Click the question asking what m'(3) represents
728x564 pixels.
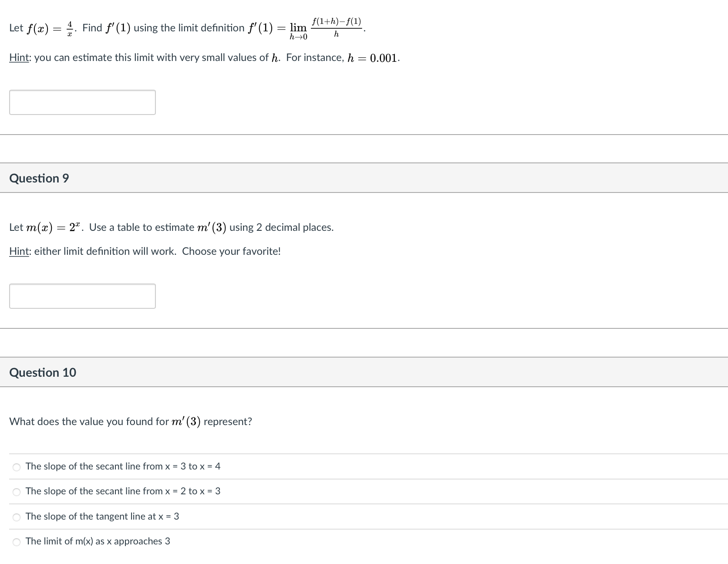click(x=130, y=421)
